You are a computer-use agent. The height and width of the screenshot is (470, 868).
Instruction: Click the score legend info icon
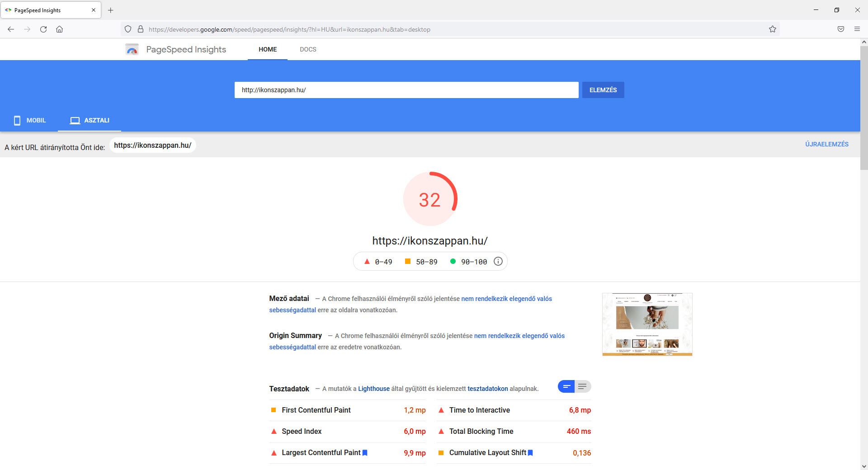[x=498, y=262]
